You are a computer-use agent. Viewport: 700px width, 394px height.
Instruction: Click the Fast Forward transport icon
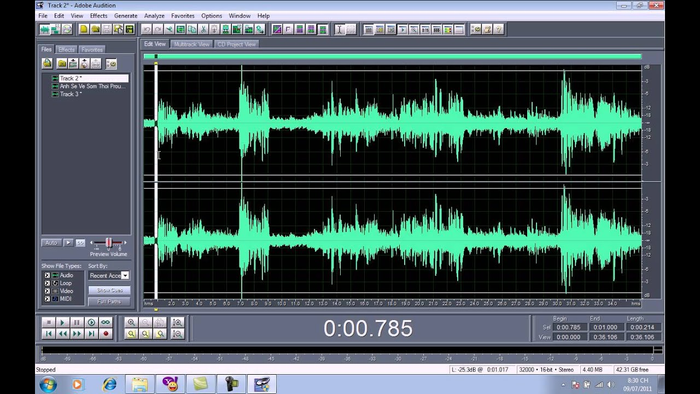77,333
